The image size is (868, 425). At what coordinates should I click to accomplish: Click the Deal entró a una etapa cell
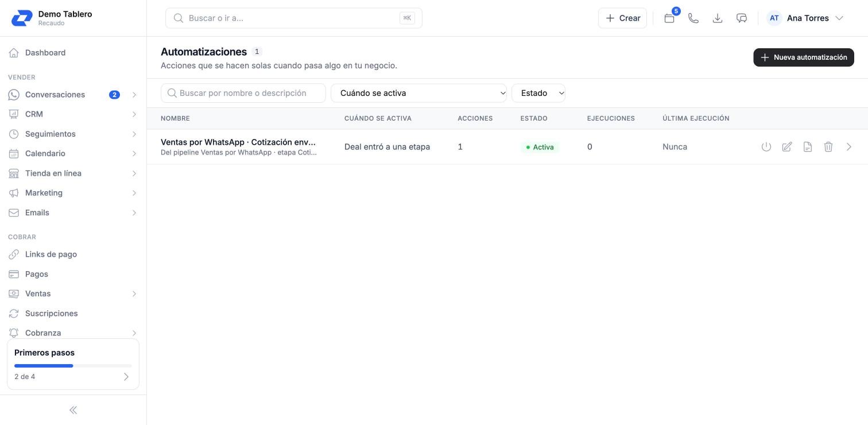pyautogui.click(x=387, y=147)
